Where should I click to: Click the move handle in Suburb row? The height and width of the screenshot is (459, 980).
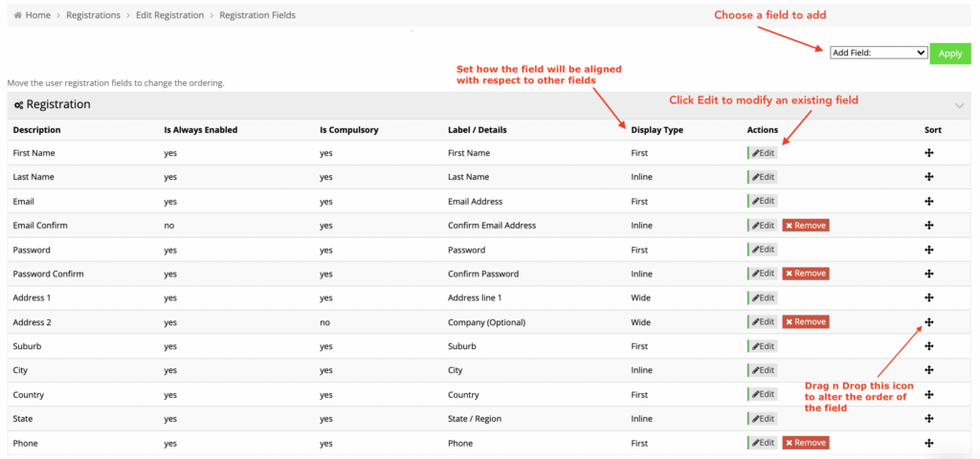click(x=928, y=346)
